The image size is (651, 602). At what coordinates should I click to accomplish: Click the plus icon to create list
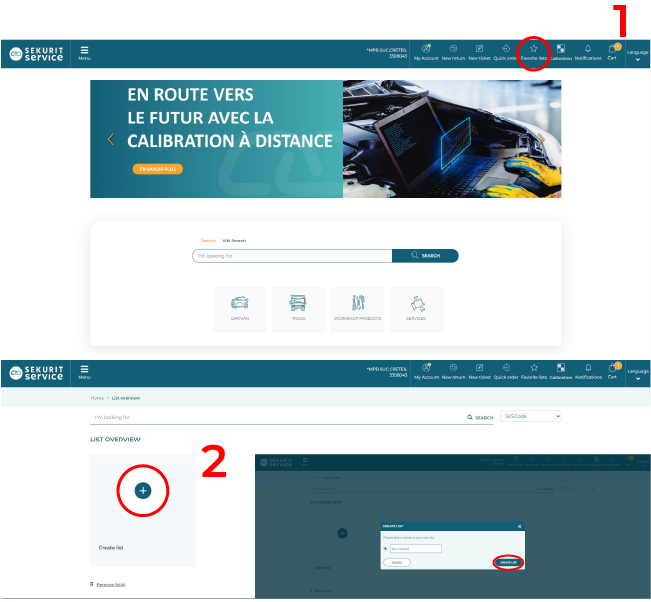click(x=142, y=490)
